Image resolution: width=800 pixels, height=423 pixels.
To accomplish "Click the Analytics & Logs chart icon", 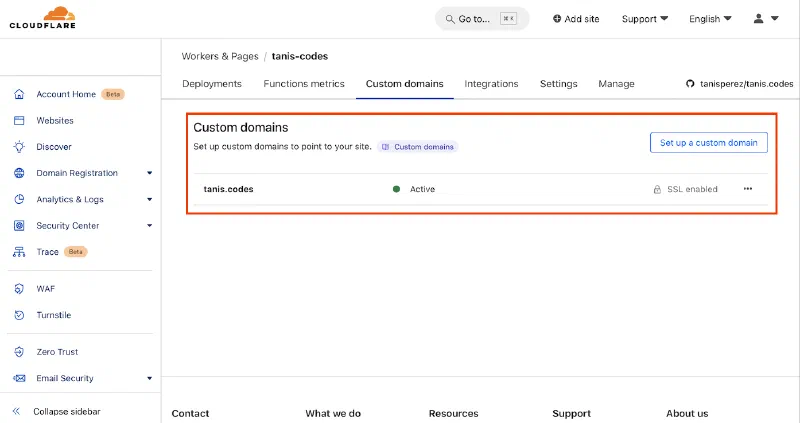I will tap(19, 199).
